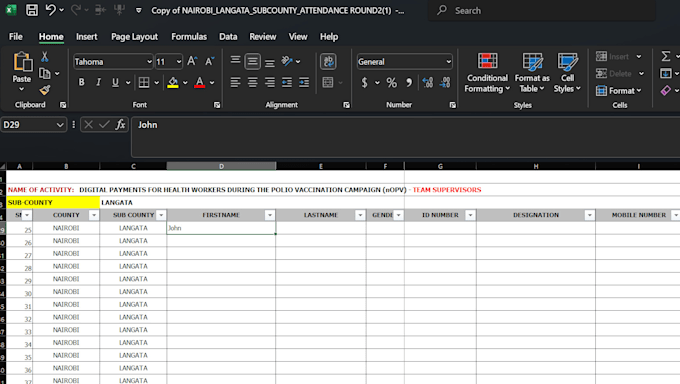
Task: Open the LASTNAME column filter dropdown
Action: tap(360, 215)
